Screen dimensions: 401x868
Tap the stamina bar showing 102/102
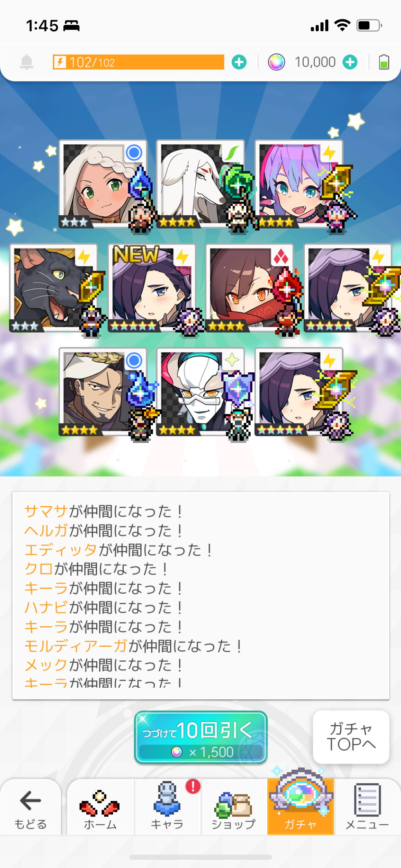(138, 62)
